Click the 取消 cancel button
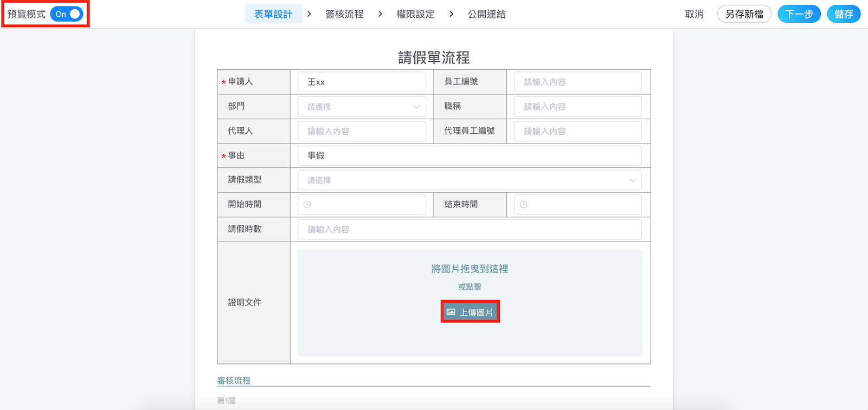 coord(694,14)
